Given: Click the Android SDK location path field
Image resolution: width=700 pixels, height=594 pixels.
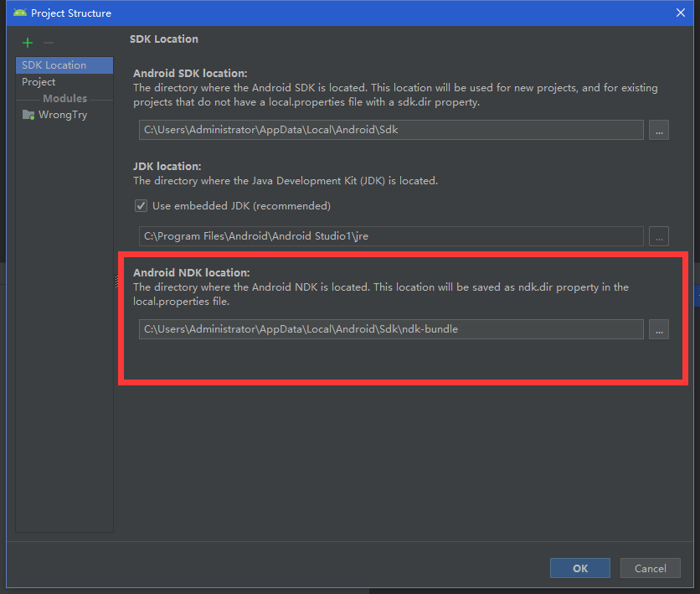Looking at the screenshot, I should (391, 130).
